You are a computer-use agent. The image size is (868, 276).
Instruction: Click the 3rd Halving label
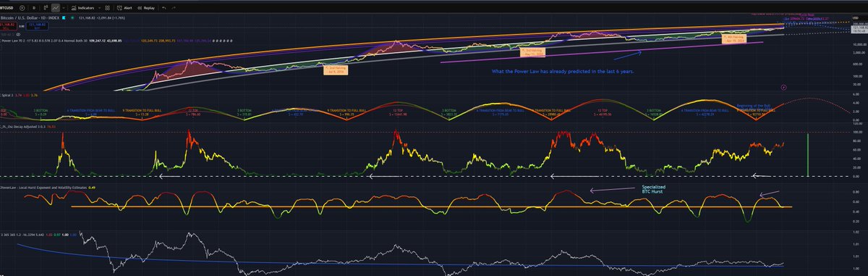pyautogui.click(x=532, y=52)
